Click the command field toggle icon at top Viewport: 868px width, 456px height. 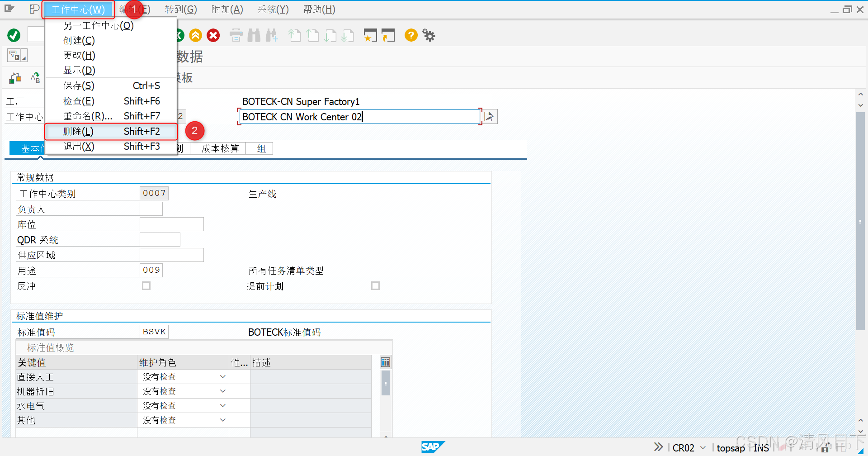point(34,9)
